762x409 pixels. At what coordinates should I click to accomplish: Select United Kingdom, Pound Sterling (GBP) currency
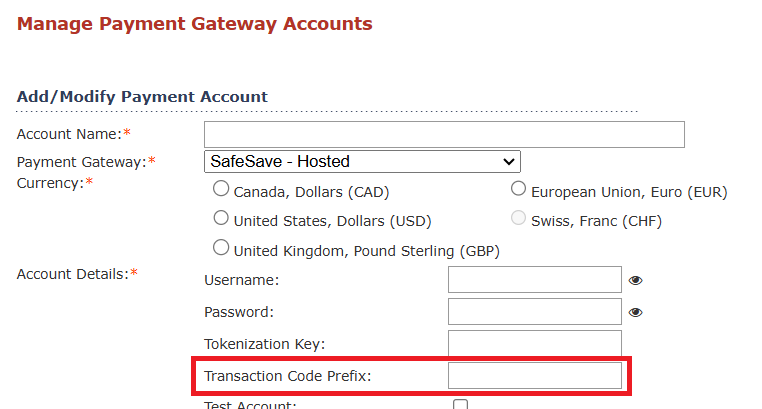[x=221, y=248]
